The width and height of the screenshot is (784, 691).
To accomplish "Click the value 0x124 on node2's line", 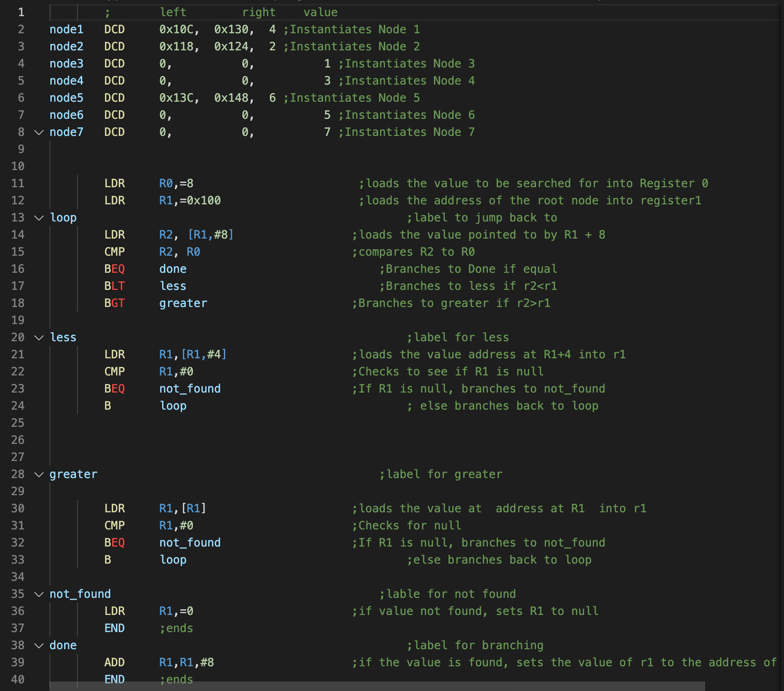I will coord(231,47).
